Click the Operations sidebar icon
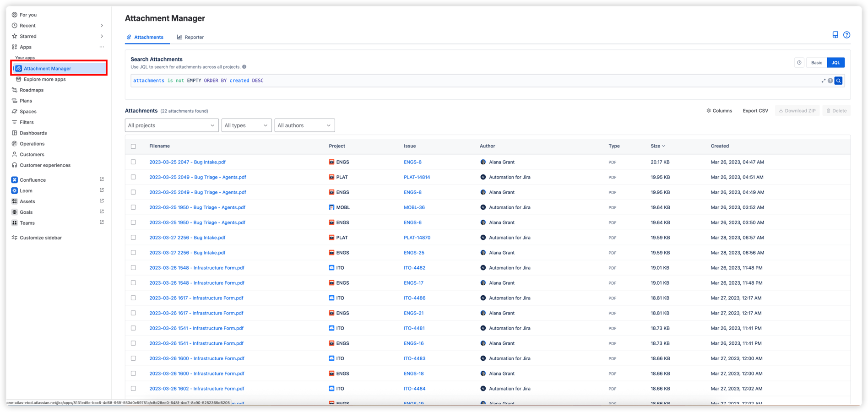Viewport: 868px width, 412px height. coord(15,144)
